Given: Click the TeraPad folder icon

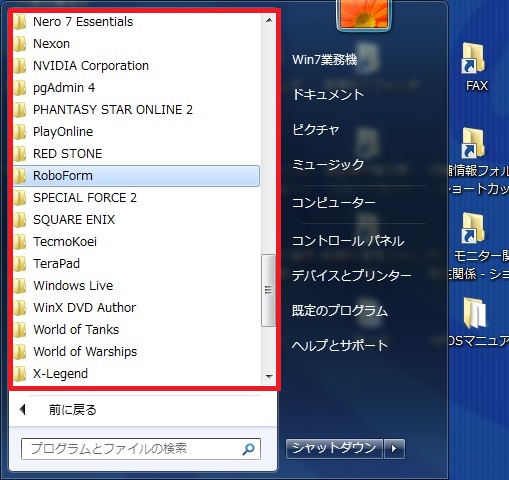Looking at the screenshot, I should (x=20, y=264).
